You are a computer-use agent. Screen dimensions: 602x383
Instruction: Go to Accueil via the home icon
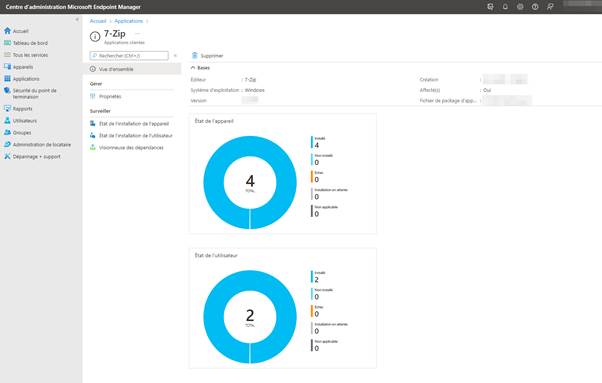click(x=7, y=31)
